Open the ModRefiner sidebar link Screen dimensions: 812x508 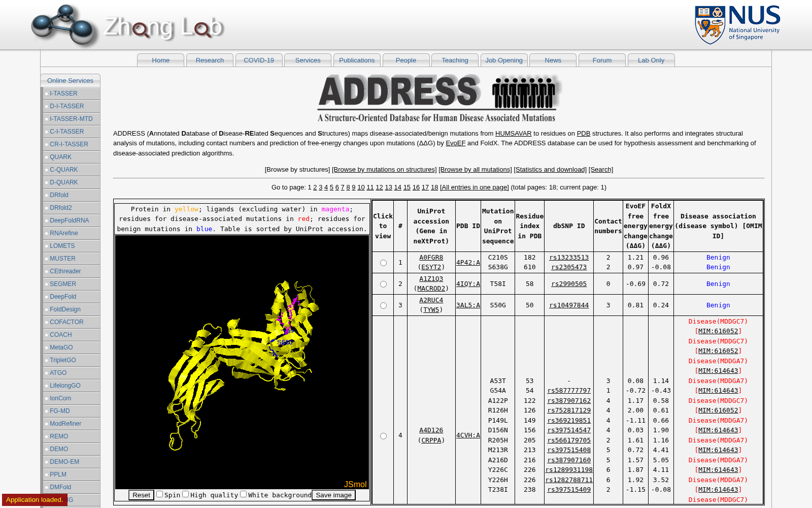click(65, 424)
